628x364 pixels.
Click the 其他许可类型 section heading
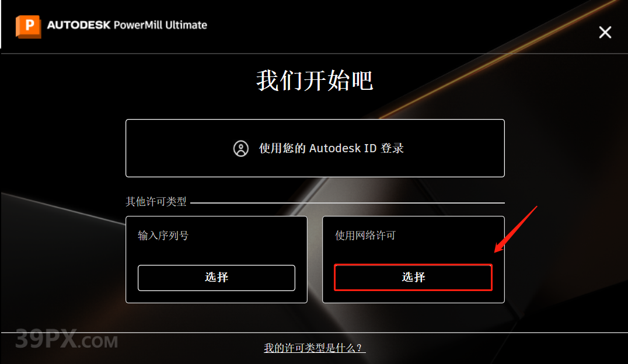[x=156, y=201]
